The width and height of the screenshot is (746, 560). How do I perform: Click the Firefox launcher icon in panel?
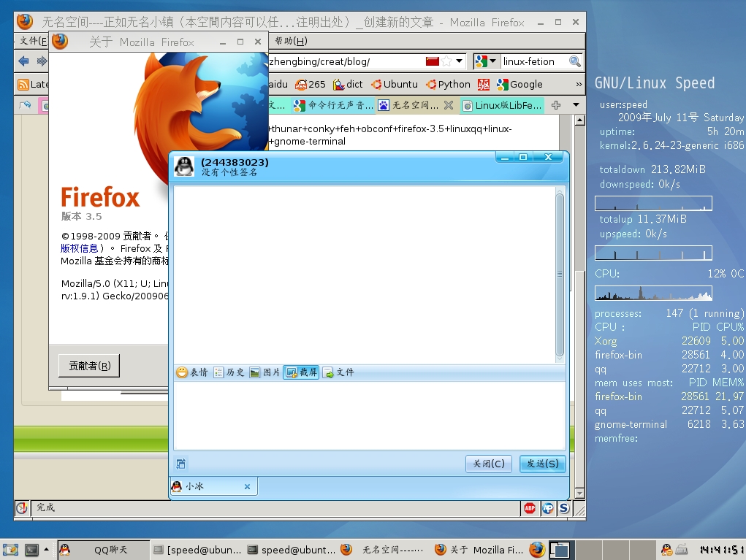pos(537,550)
